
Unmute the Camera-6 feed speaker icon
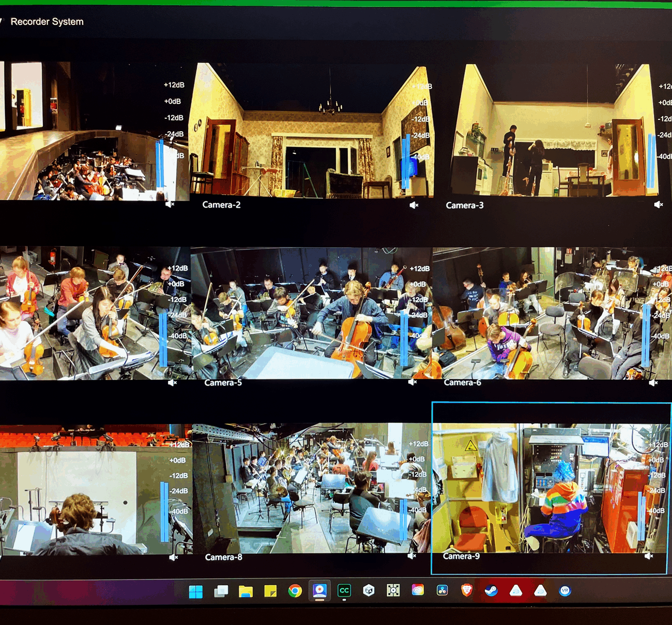(653, 383)
